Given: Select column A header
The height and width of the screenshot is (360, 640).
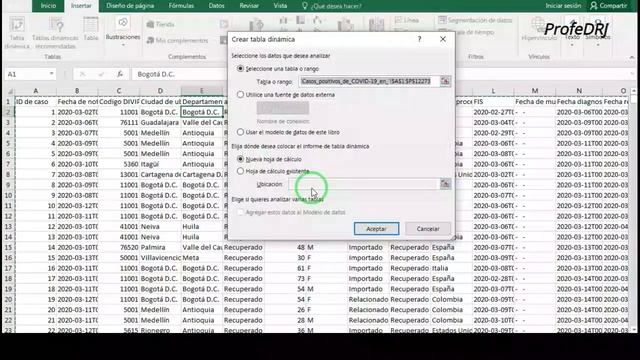Looking at the screenshot, I should (x=36, y=91).
